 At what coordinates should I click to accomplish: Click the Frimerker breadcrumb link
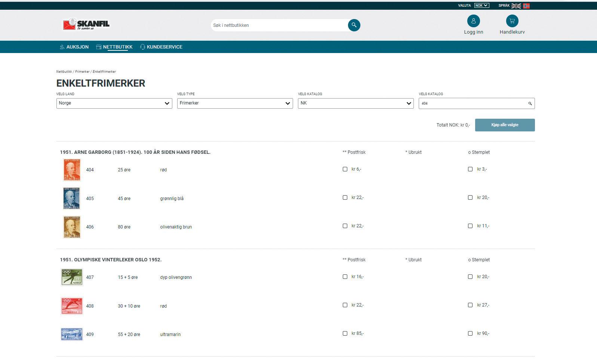pyautogui.click(x=82, y=72)
